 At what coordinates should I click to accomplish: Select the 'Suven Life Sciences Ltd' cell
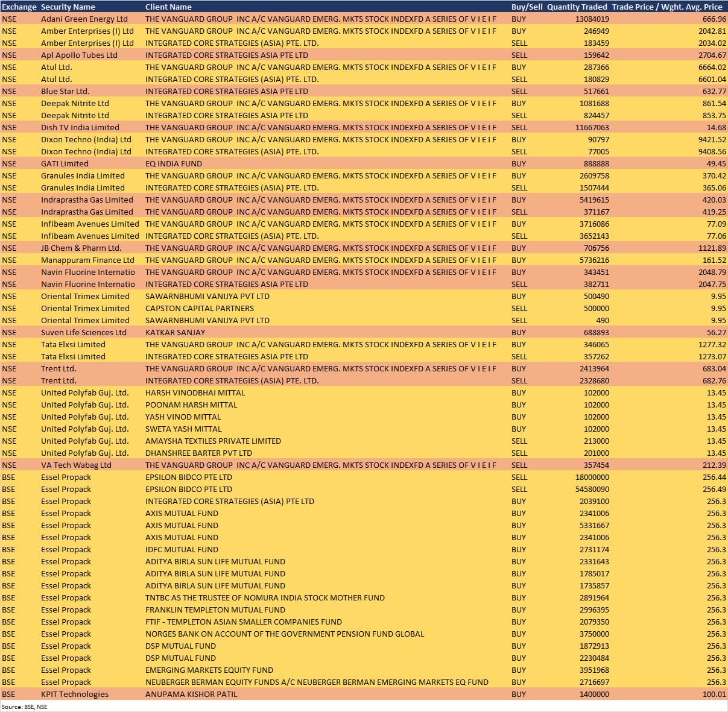tap(84, 332)
